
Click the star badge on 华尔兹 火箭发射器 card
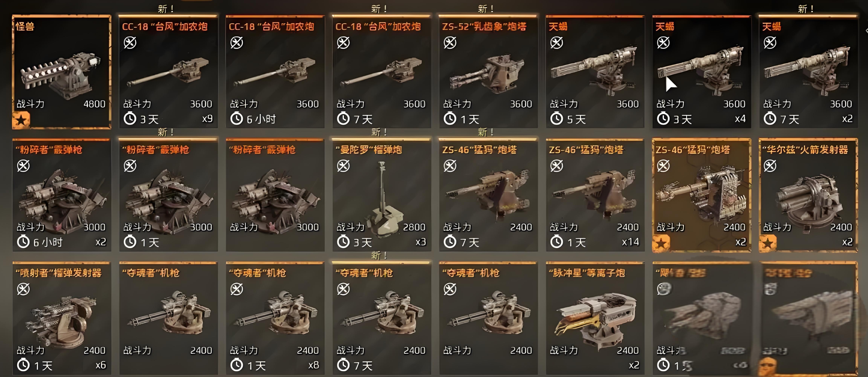768,243
